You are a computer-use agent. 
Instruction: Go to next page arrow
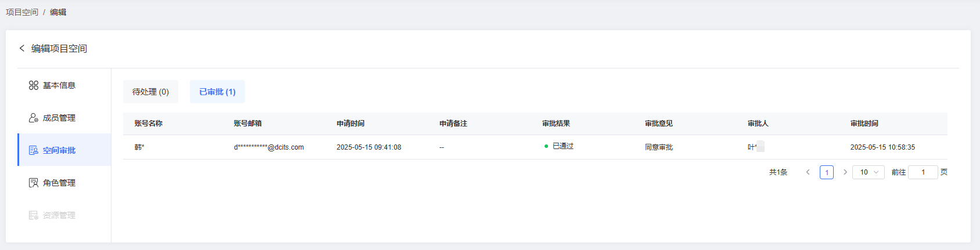click(x=845, y=172)
